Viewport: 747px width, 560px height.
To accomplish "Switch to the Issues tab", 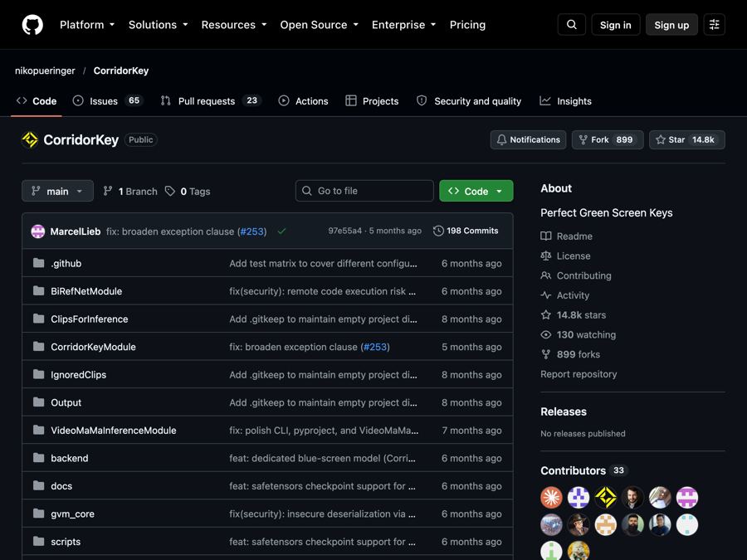I will point(108,101).
